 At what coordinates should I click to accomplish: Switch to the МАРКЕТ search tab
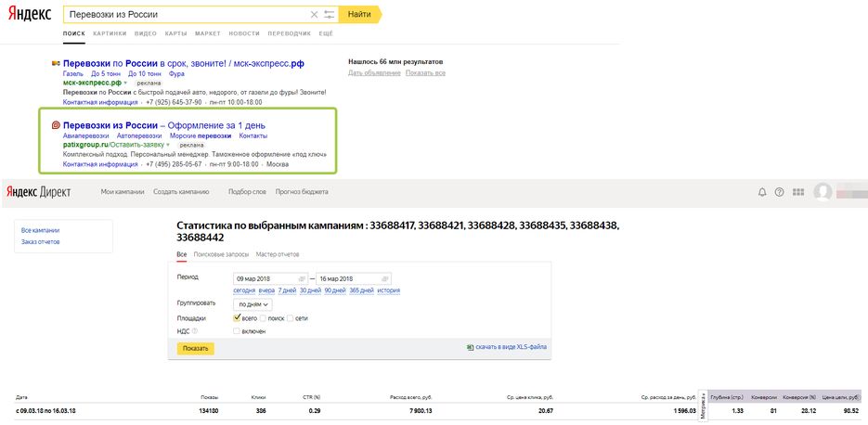[208, 33]
